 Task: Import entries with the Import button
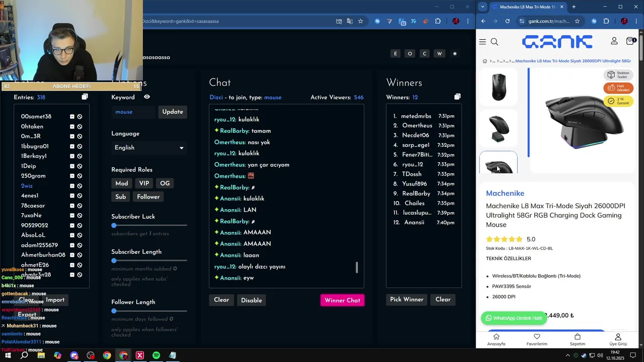(55, 300)
